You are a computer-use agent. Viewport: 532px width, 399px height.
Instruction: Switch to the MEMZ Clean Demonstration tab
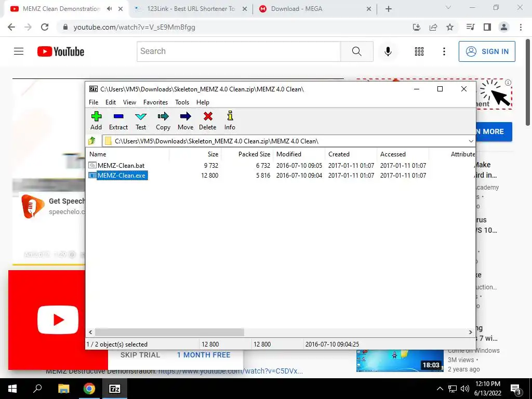coord(61,9)
